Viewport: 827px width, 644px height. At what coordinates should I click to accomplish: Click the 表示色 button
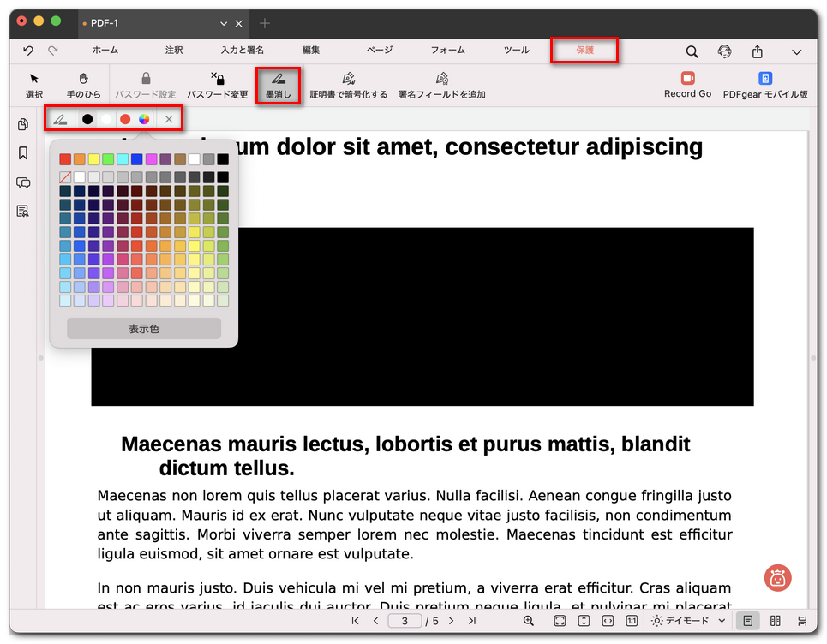pos(143,328)
